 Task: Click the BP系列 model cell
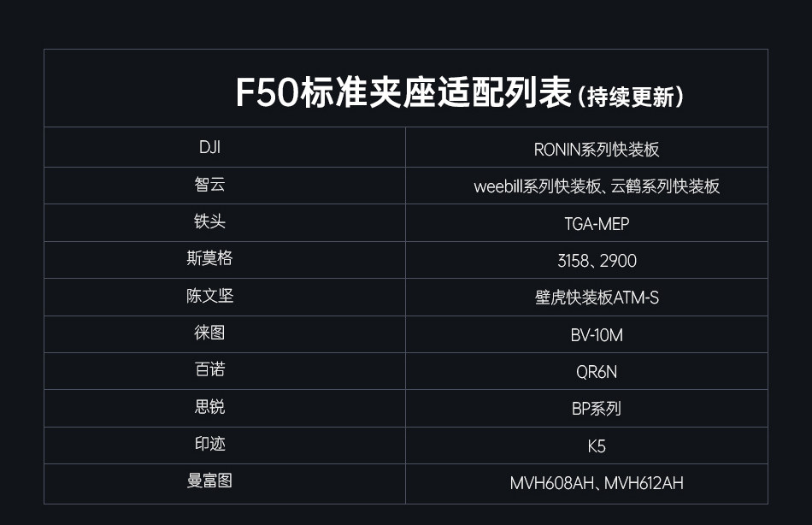coord(597,409)
